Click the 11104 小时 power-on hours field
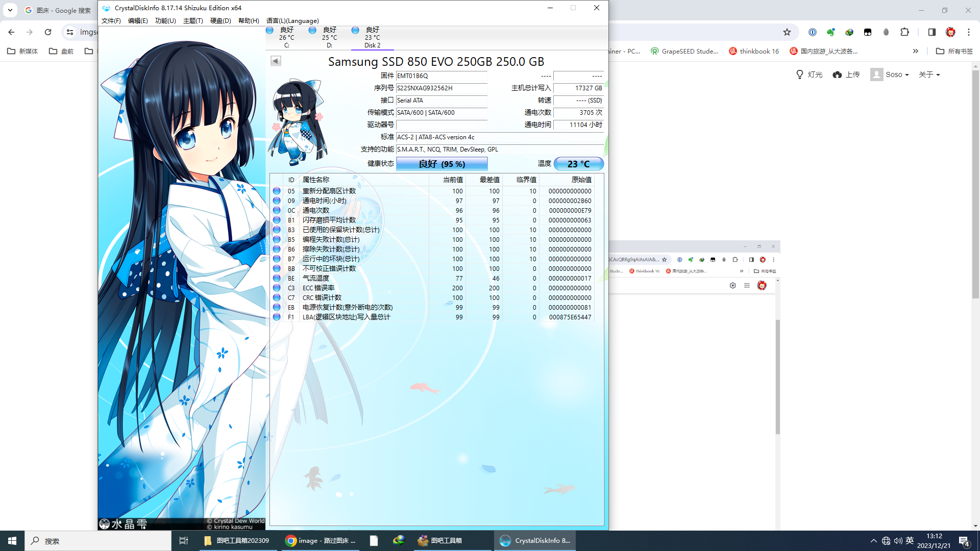Screen dimensions: 980x551 click(578, 125)
